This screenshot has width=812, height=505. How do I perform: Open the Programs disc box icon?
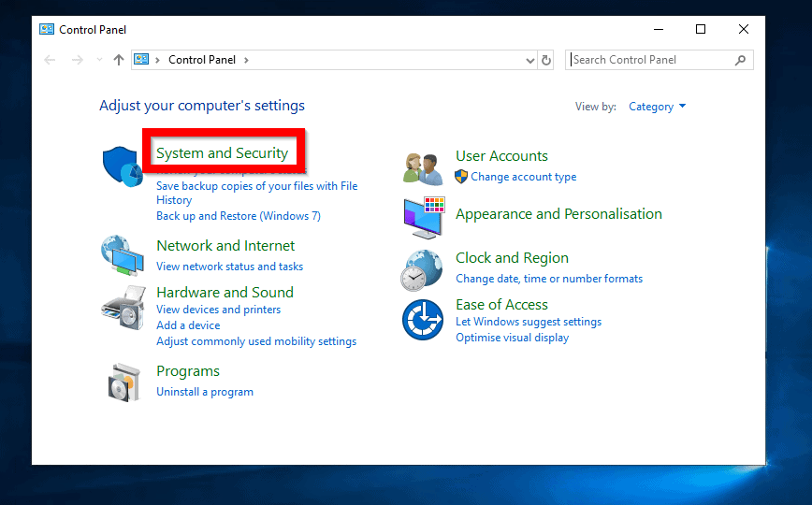coord(124,382)
